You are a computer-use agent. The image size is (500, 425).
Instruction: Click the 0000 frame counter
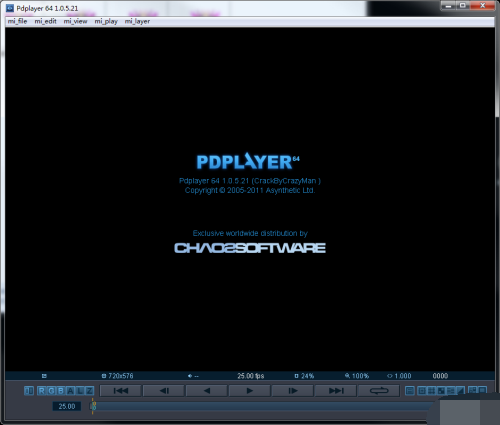coord(440,376)
